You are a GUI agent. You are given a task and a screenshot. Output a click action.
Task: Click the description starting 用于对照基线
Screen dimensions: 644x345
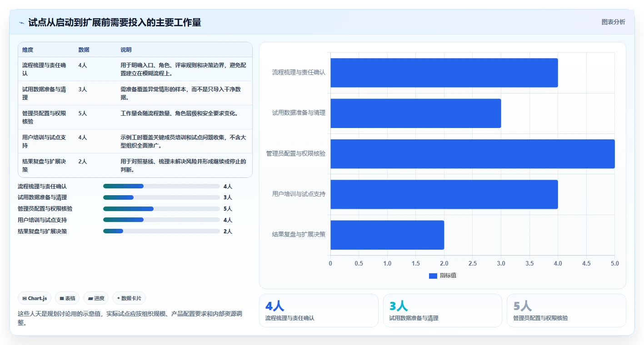183,165
